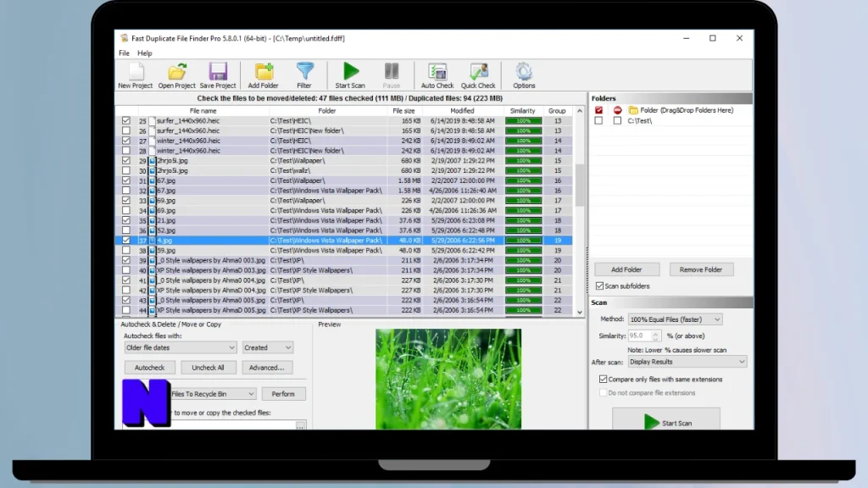
Task: Open the Advanced... autocheck settings
Action: click(267, 368)
